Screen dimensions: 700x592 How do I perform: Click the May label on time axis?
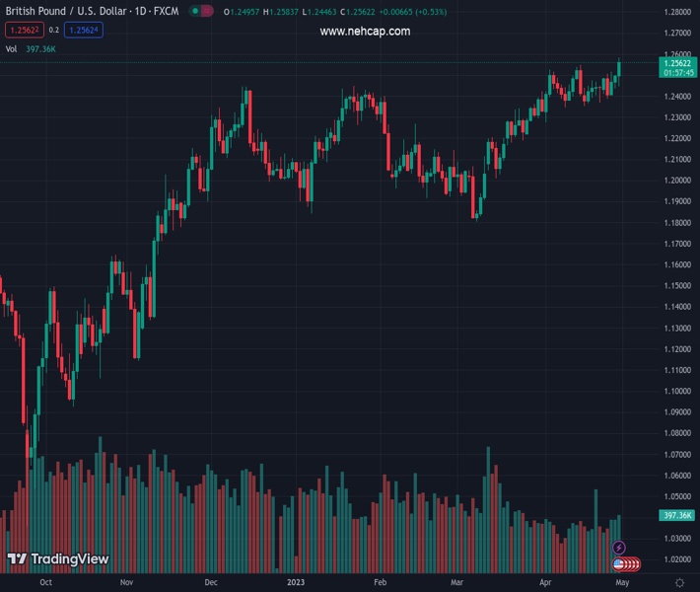pos(621,583)
